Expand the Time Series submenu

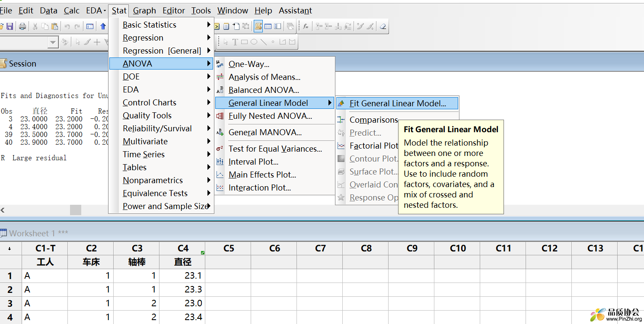(x=161, y=154)
